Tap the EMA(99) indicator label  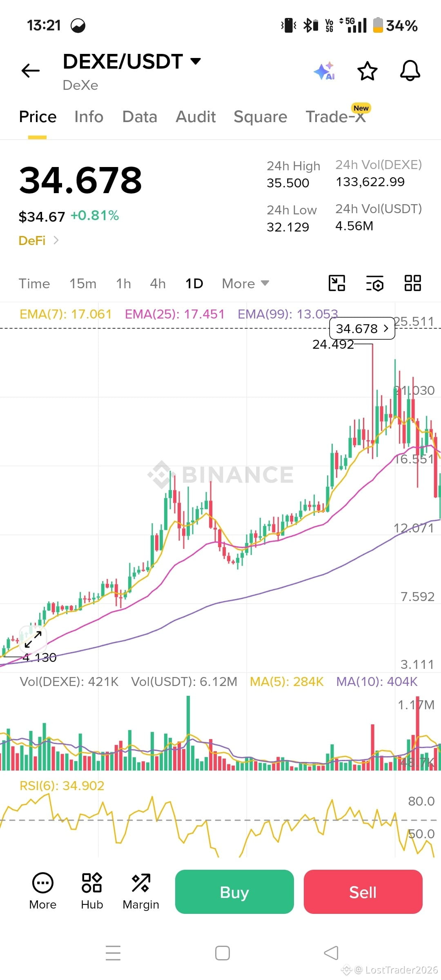(288, 314)
